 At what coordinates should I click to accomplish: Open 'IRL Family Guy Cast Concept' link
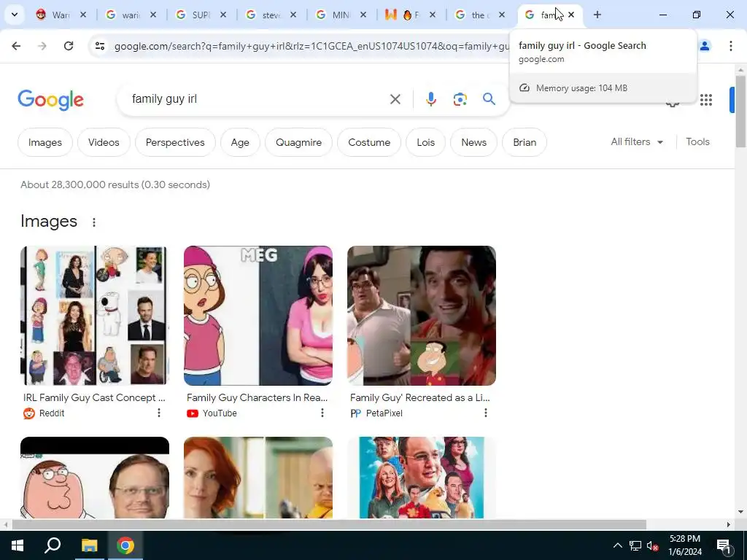click(x=94, y=397)
